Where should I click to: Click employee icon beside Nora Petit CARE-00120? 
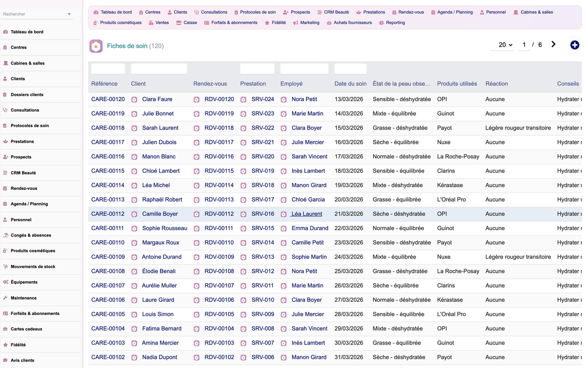point(284,100)
